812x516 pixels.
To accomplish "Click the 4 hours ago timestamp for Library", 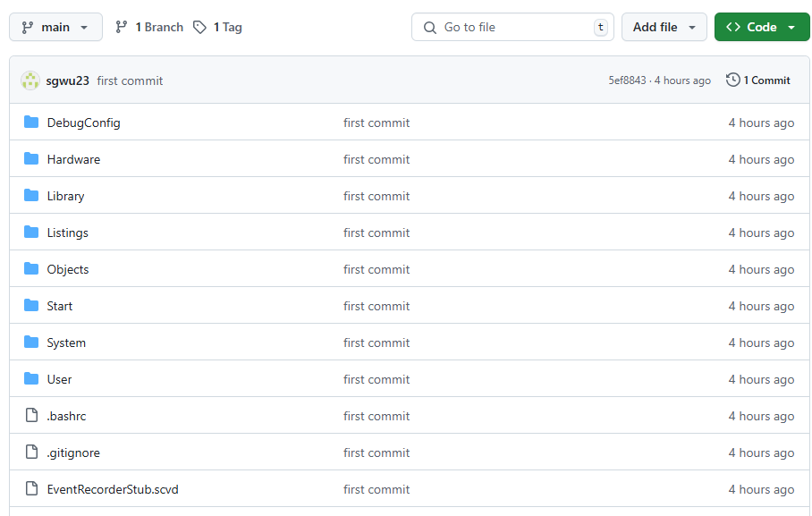I will coord(761,197).
